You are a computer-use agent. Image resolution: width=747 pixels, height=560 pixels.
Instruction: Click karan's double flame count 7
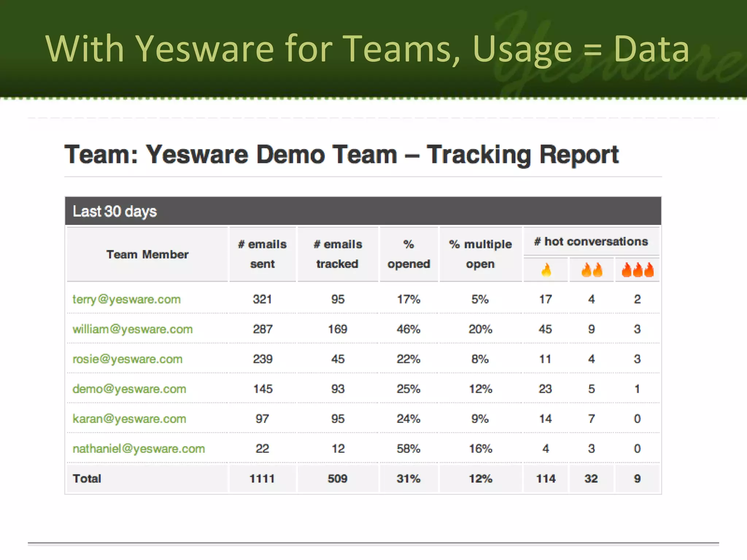pyautogui.click(x=592, y=419)
